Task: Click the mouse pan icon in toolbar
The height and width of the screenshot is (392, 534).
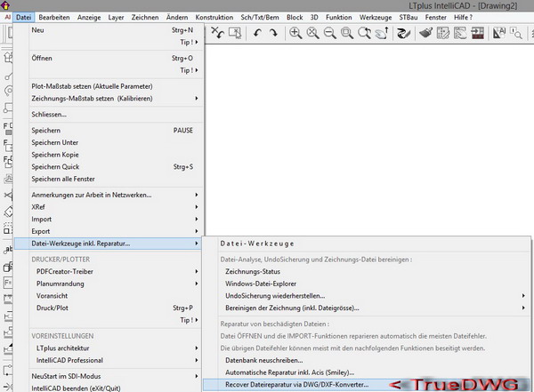Action: coord(382,33)
